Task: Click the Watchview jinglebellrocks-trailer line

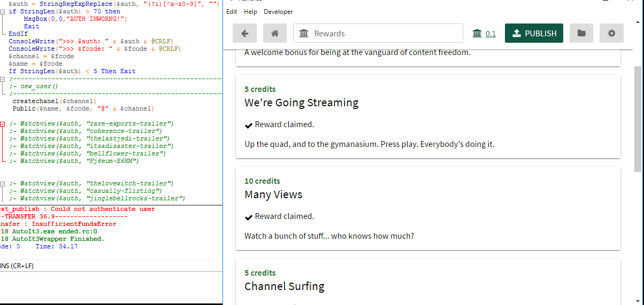Action: click(97, 198)
